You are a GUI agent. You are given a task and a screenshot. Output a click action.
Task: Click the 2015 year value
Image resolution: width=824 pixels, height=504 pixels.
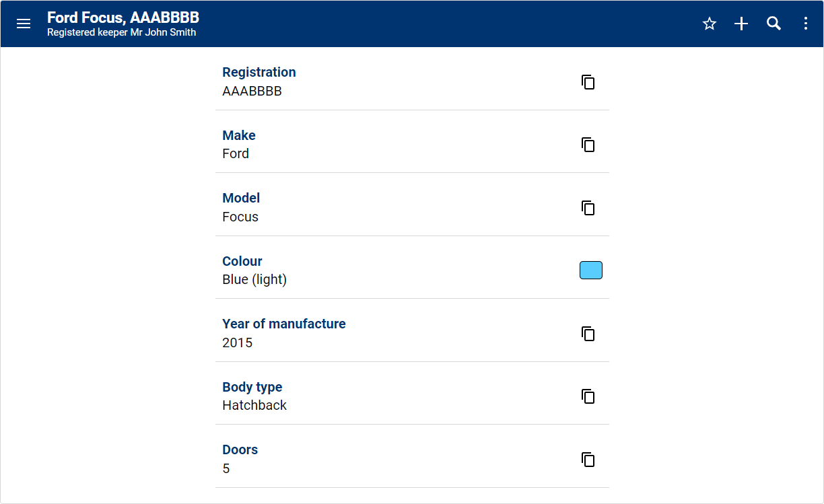click(238, 343)
